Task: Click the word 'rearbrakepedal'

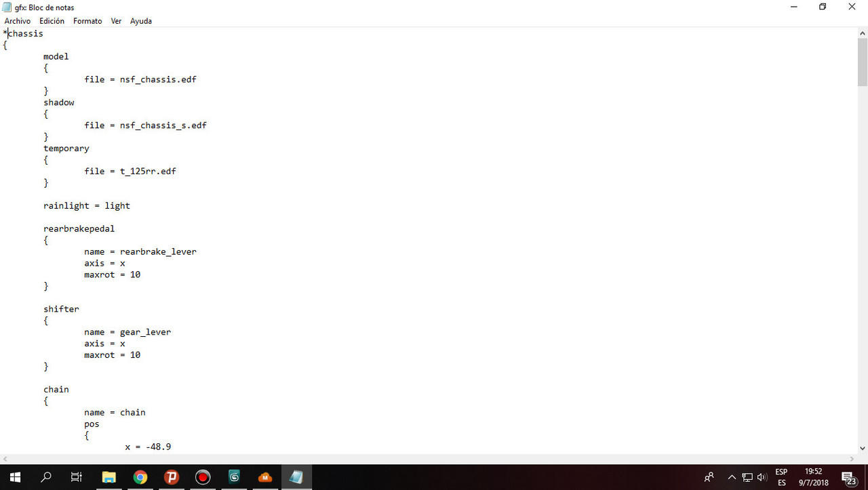Action: [x=79, y=228]
